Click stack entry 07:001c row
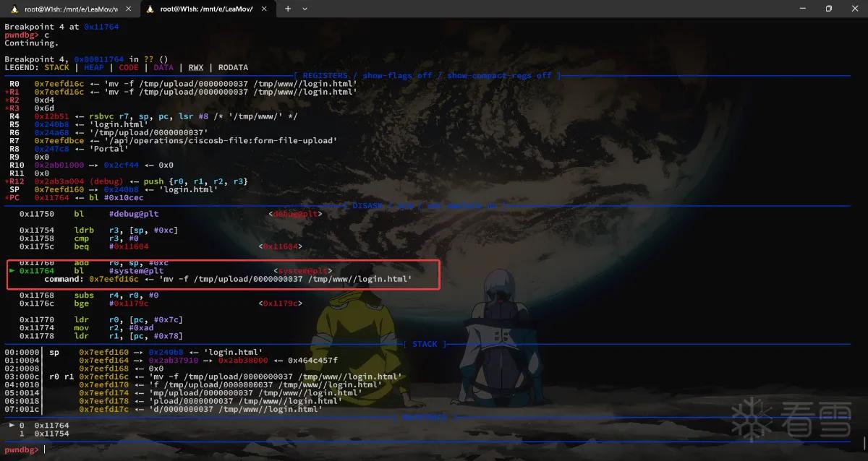 click(x=163, y=409)
